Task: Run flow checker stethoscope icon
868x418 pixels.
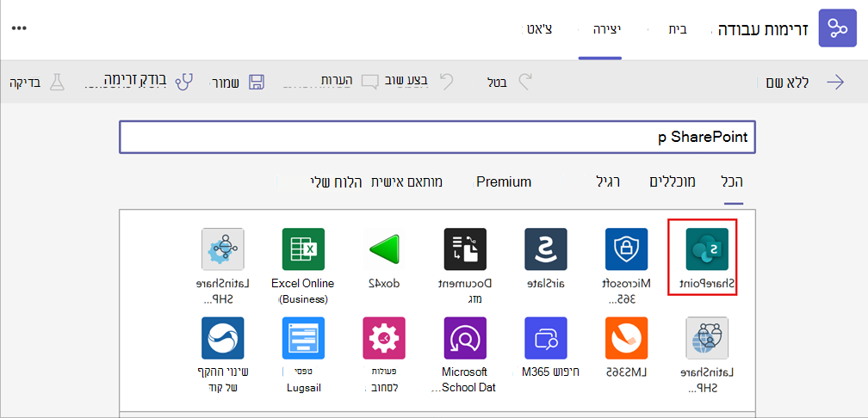Action: pos(184,82)
